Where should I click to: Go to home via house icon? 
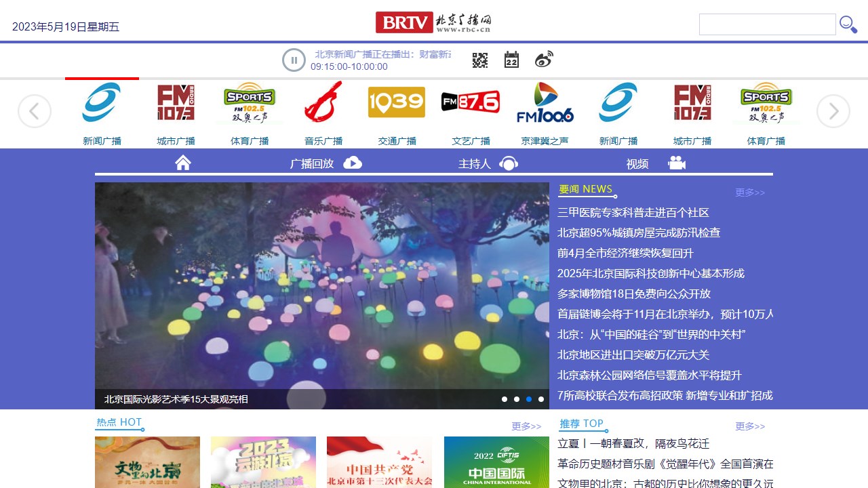pyautogui.click(x=183, y=163)
